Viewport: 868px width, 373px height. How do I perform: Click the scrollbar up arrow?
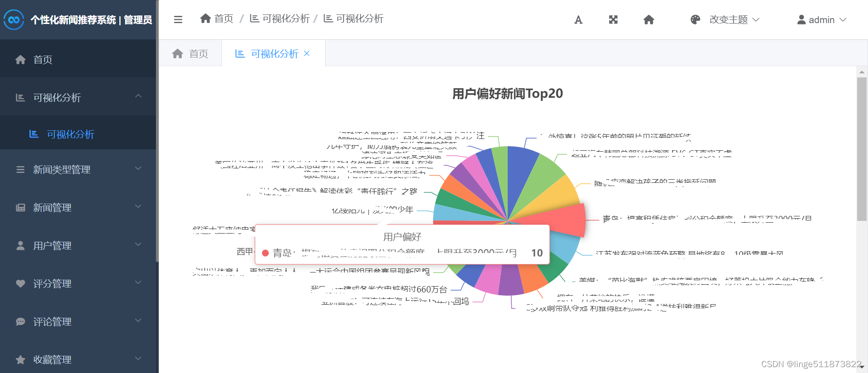click(862, 72)
